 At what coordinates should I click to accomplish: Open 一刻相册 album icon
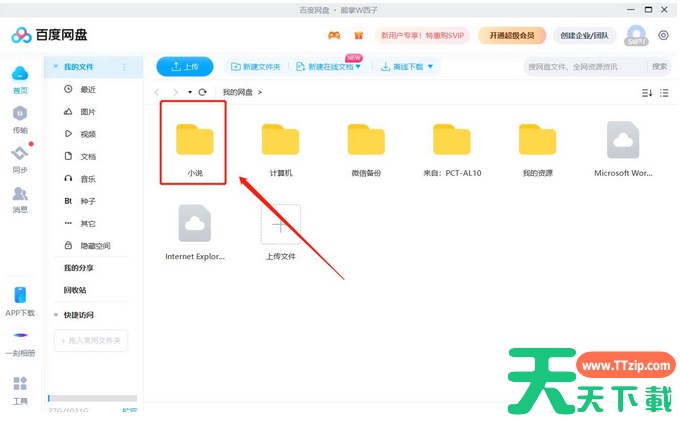(x=20, y=335)
